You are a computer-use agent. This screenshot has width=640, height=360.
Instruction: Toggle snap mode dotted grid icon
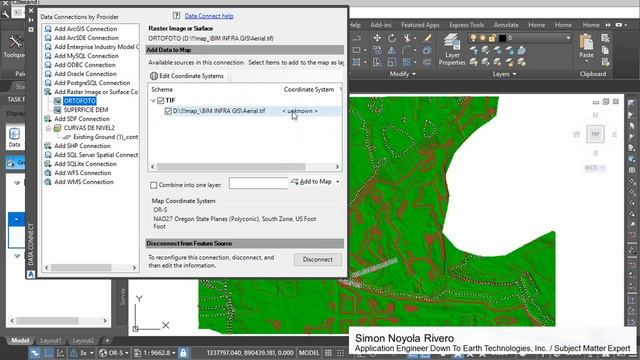[x=340, y=353]
